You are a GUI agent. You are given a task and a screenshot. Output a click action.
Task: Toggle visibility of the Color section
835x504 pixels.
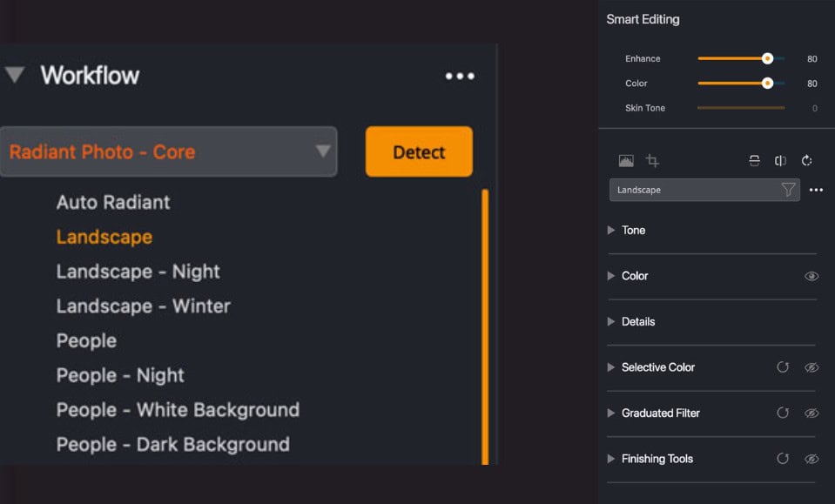click(811, 276)
